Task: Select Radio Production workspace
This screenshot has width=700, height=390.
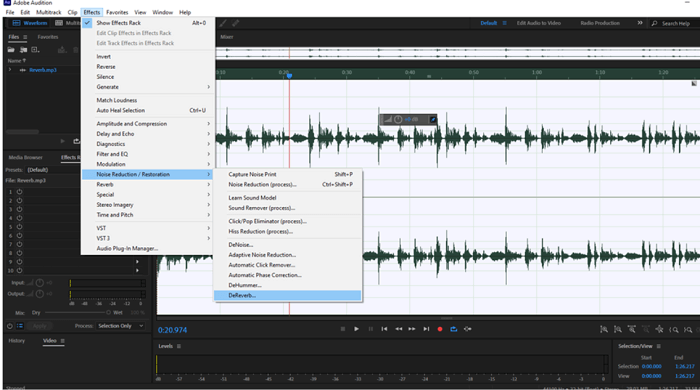Action: pyautogui.click(x=600, y=23)
